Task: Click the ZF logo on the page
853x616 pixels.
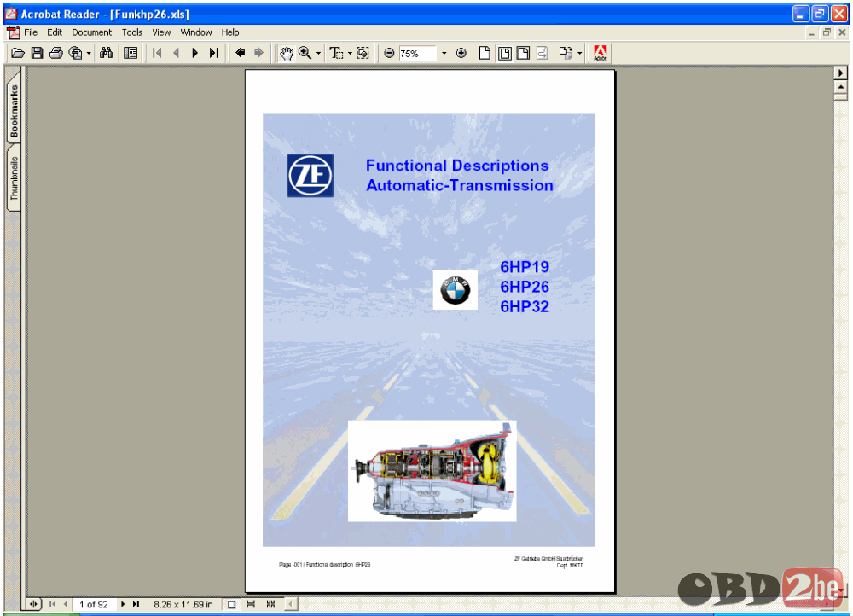Action: (310, 175)
